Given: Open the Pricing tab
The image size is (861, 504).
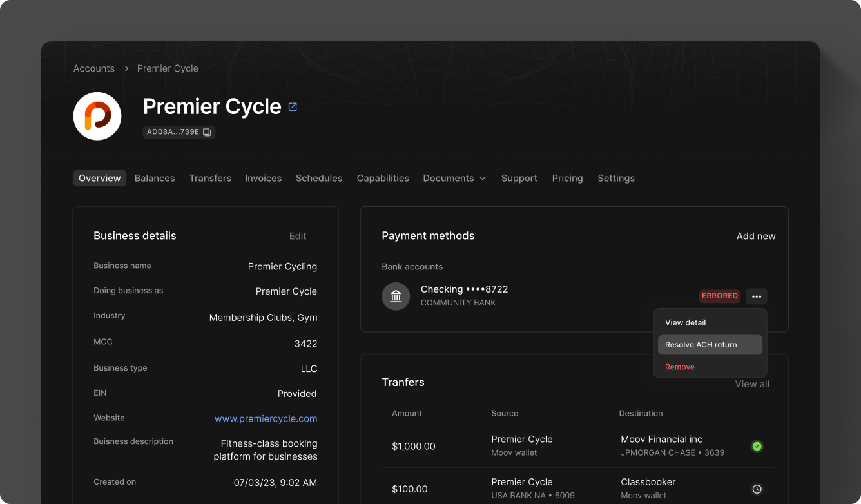Looking at the screenshot, I should (x=567, y=179).
